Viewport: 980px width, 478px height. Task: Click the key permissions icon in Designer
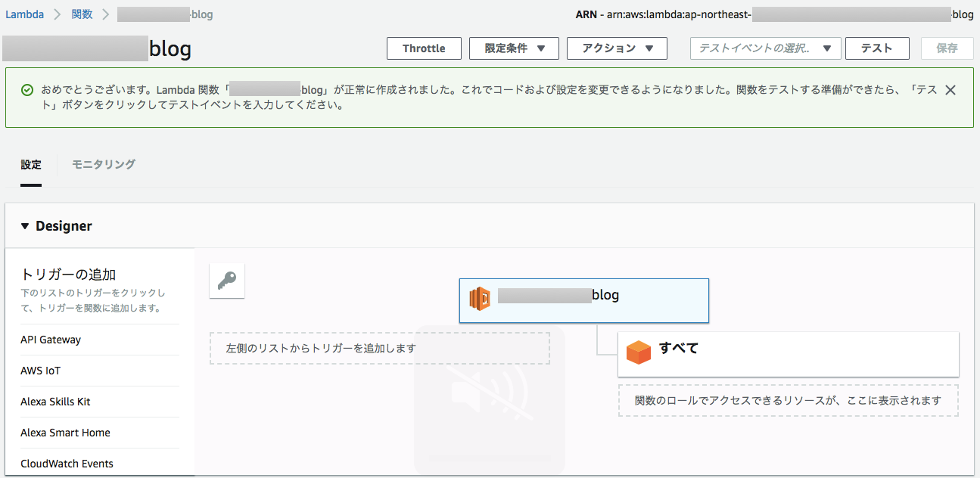click(x=227, y=281)
